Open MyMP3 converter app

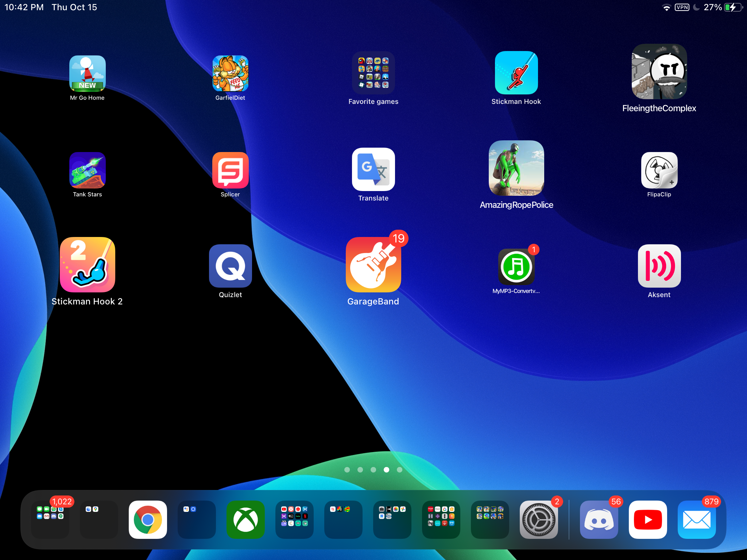pos(516,267)
